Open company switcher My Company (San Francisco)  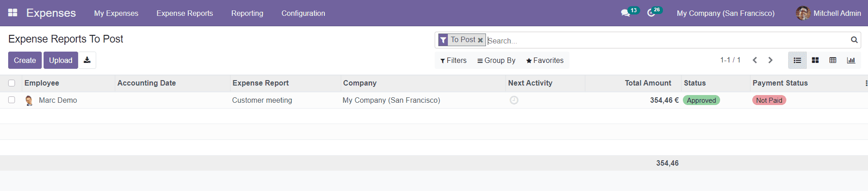[x=726, y=13]
